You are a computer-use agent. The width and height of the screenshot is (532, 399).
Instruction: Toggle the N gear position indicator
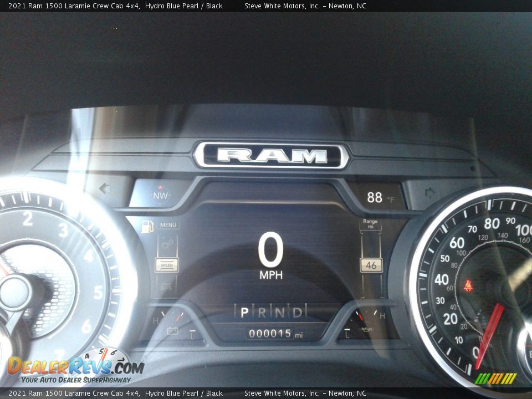pyautogui.click(x=279, y=312)
